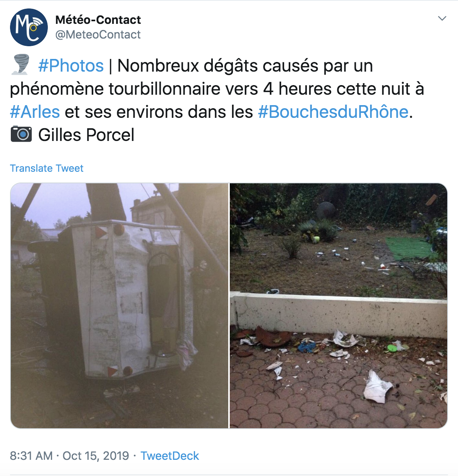The width and height of the screenshot is (458, 476).
Task: Click the camera emoji before Gilles Porcel
Action: (21, 134)
